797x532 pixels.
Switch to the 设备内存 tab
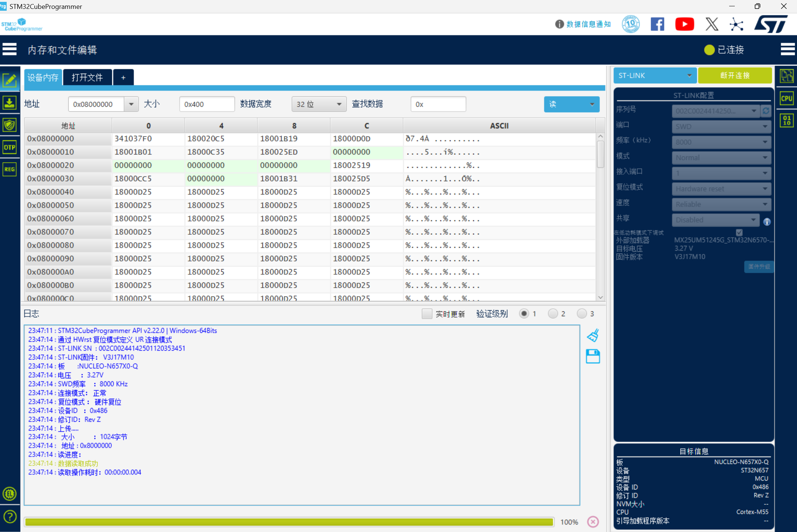(x=43, y=77)
